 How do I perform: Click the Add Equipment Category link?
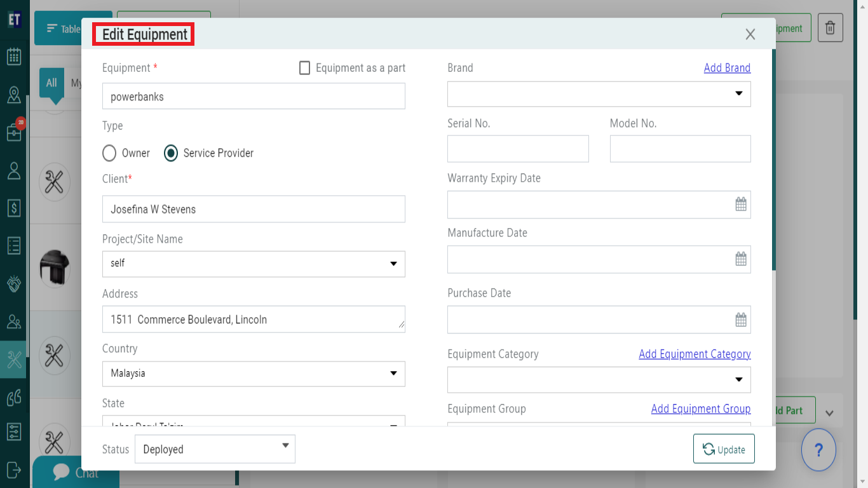tap(695, 354)
